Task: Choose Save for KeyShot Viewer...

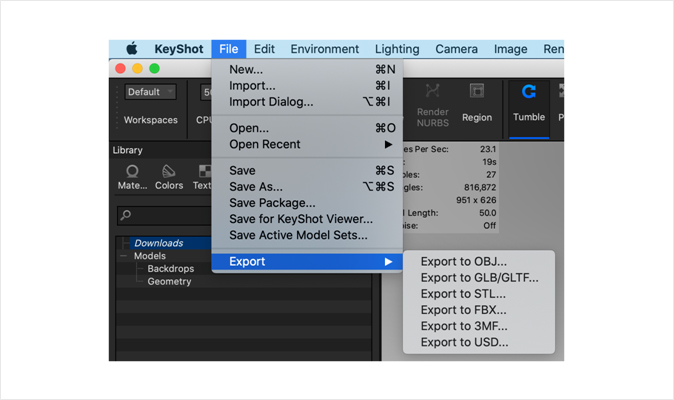Action: [307, 219]
